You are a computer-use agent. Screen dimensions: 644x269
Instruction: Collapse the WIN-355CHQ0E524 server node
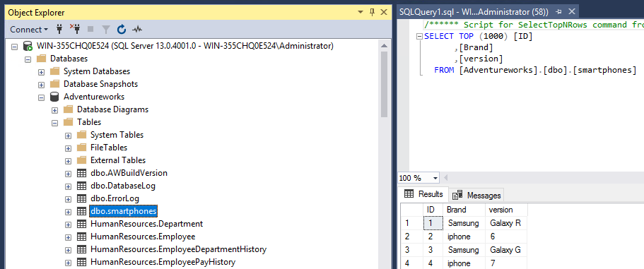tap(14, 46)
